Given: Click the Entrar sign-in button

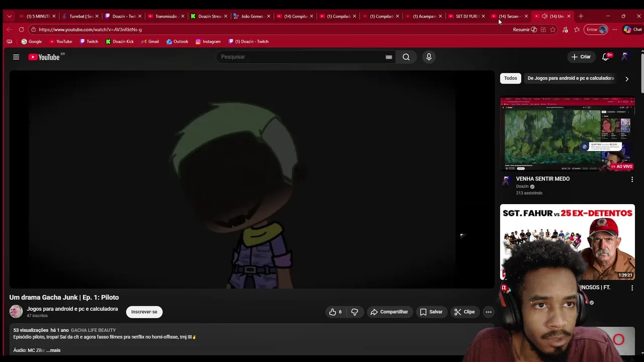Looking at the screenshot, I should 597,30.
